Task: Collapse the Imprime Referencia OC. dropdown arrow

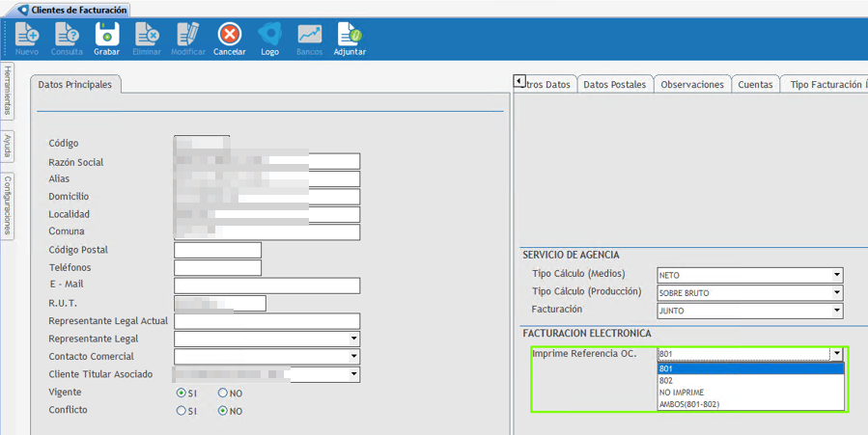Action: [x=837, y=354]
